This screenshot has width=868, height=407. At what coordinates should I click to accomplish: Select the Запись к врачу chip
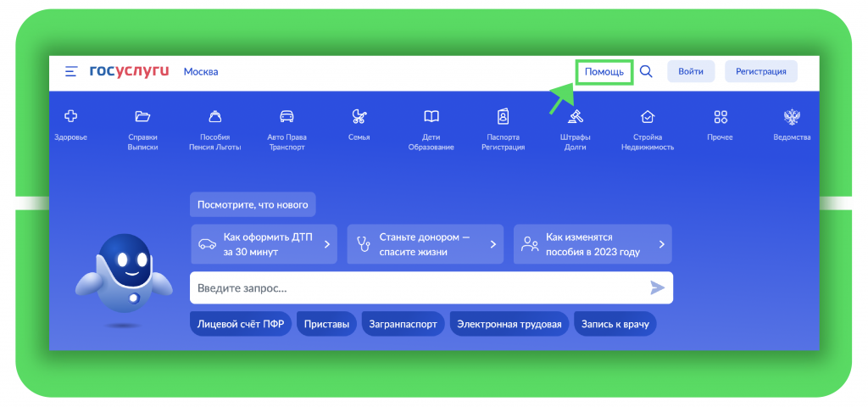[615, 324]
